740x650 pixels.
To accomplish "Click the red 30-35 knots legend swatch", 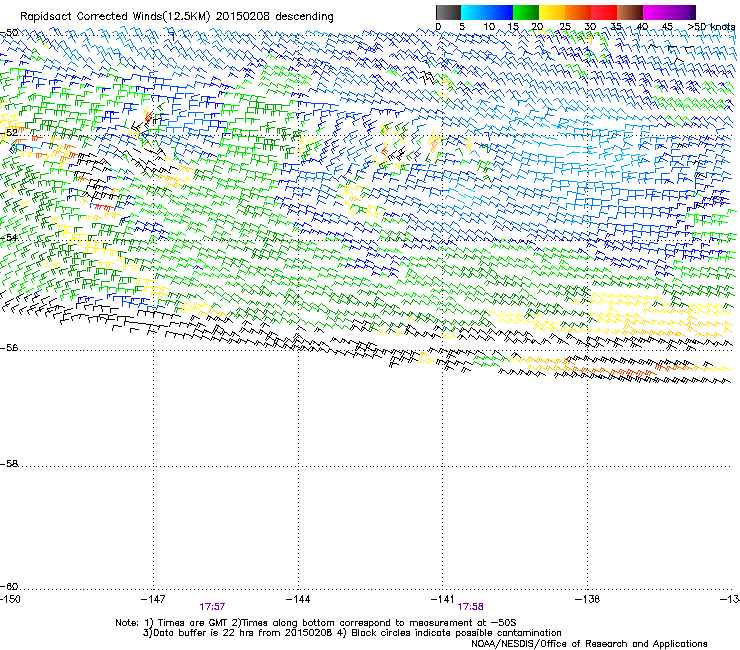I will [x=604, y=12].
